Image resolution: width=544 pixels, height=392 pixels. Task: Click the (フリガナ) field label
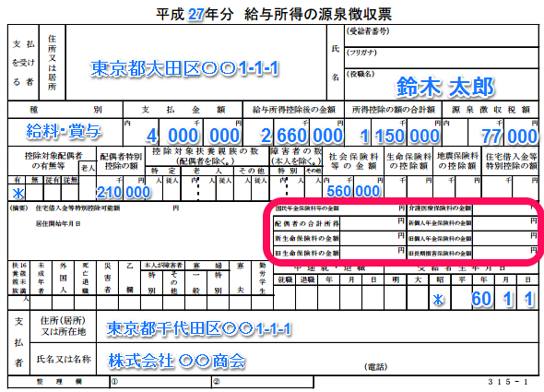point(361,53)
